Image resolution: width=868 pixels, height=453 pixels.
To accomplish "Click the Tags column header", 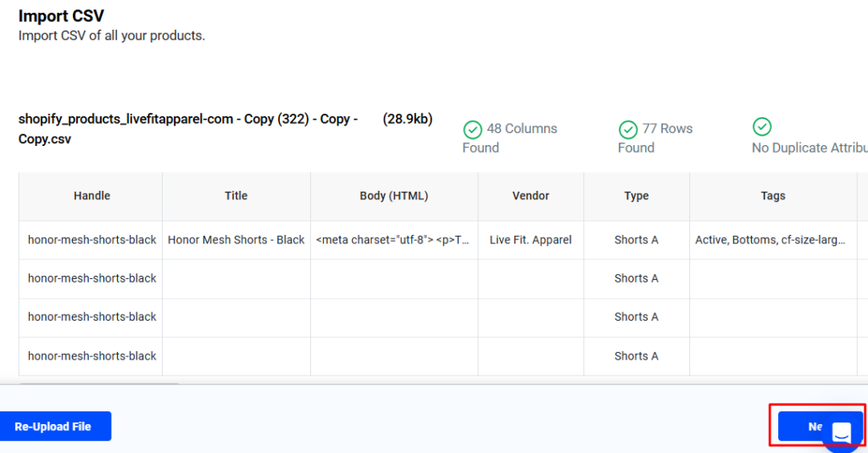I will 773,196.
